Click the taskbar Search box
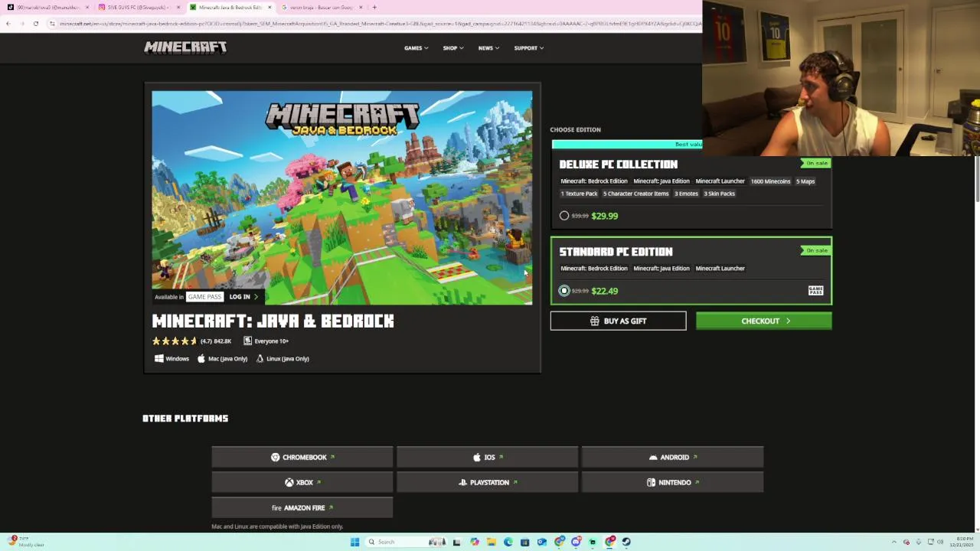Viewport: 980px width, 551px height. click(x=406, y=542)
